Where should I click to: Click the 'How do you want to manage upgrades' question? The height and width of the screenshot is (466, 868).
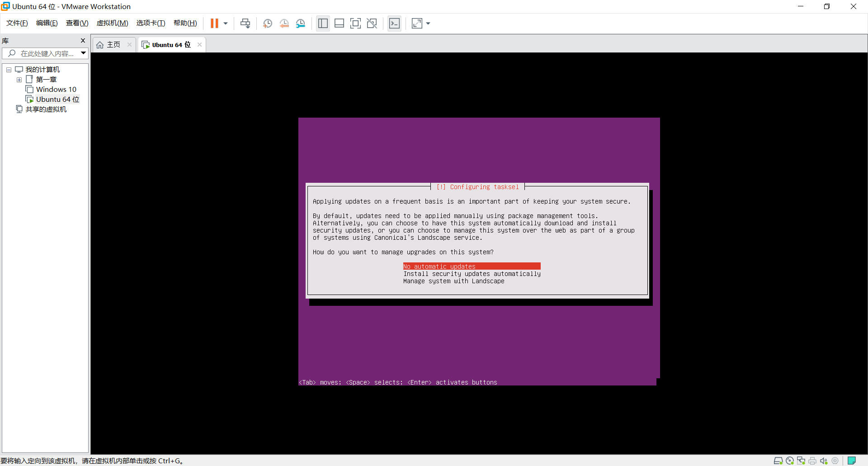(x=403, y=252)
